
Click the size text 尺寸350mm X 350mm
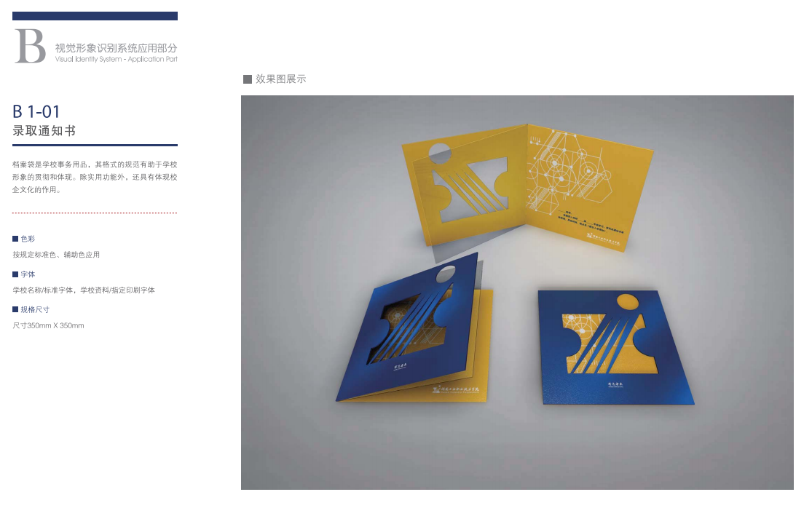click(x=48, y=325)
